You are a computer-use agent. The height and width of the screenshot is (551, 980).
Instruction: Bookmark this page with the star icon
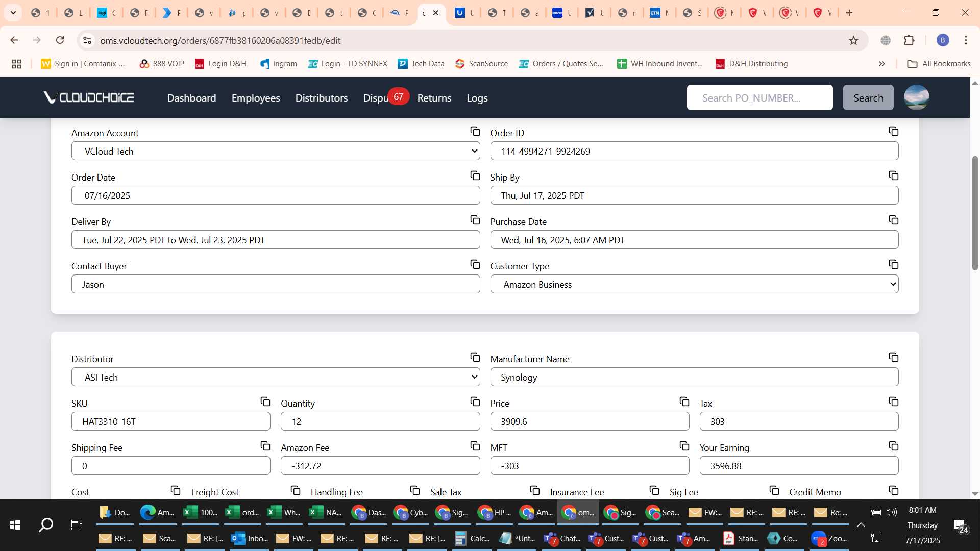click(853, 40)
